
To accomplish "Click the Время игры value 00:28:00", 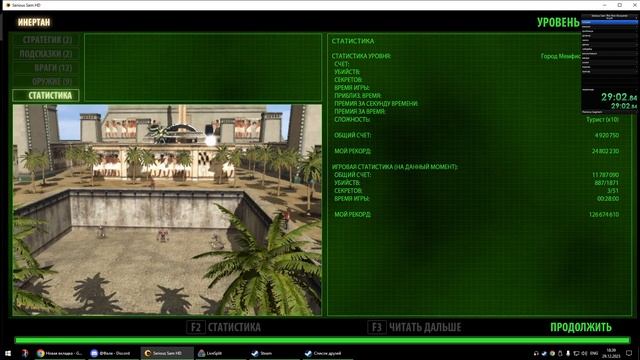I will pos(608,199).
